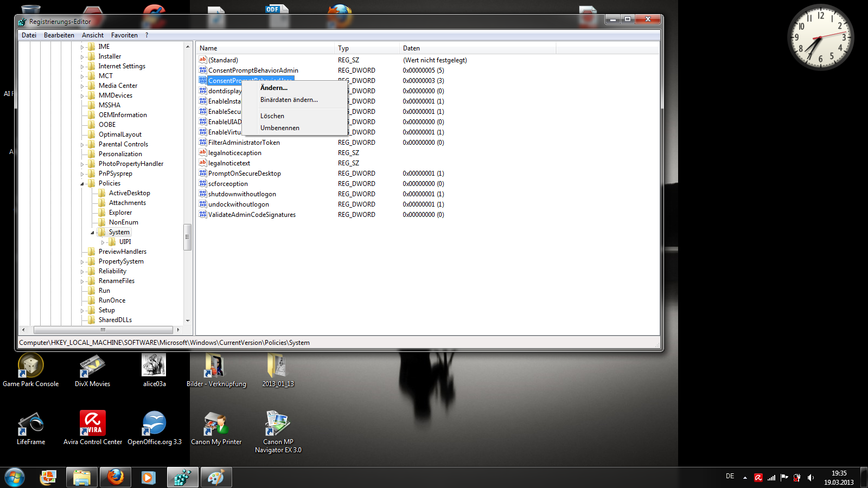Open the Favoriten menu
Screen dimensions: 868x488
point(124,35)
